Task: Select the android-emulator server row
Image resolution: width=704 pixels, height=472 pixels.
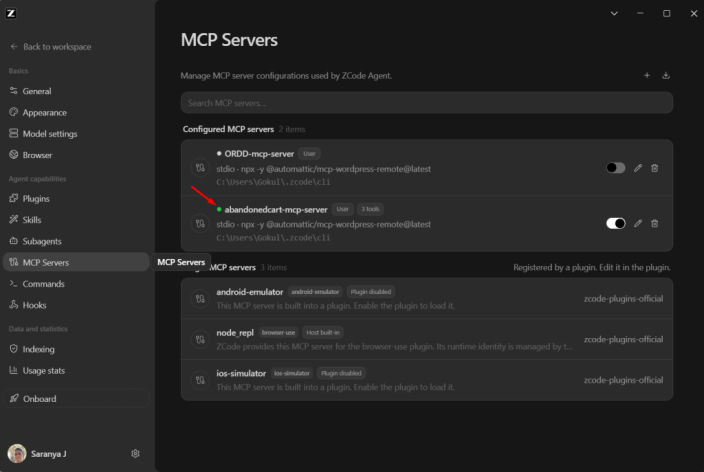Action: click(x=427, y=299)
